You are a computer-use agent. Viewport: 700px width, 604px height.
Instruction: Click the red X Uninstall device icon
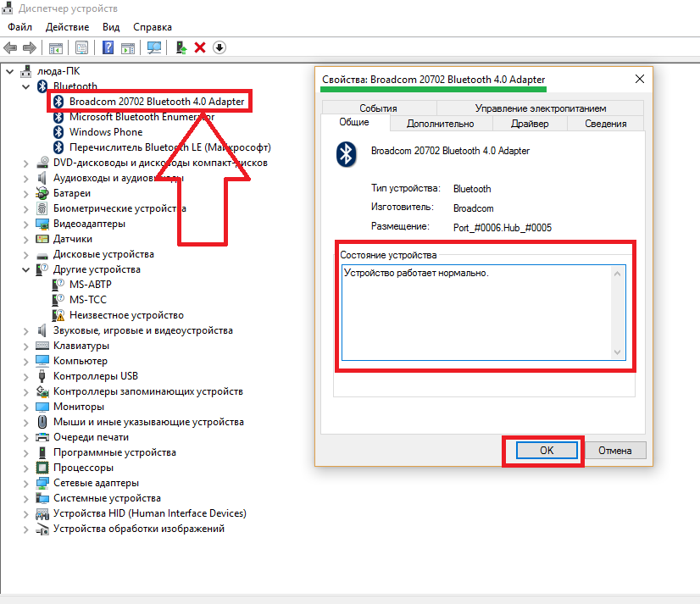200,47
